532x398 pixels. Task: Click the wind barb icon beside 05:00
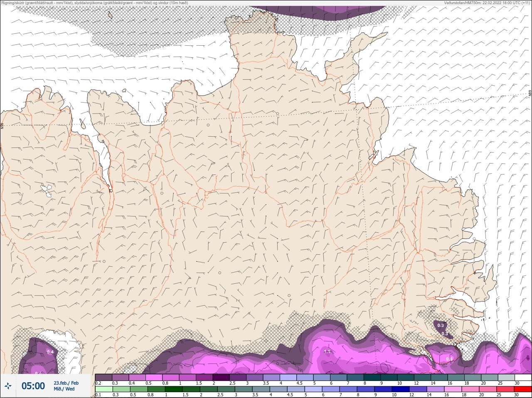click(8, 386)
